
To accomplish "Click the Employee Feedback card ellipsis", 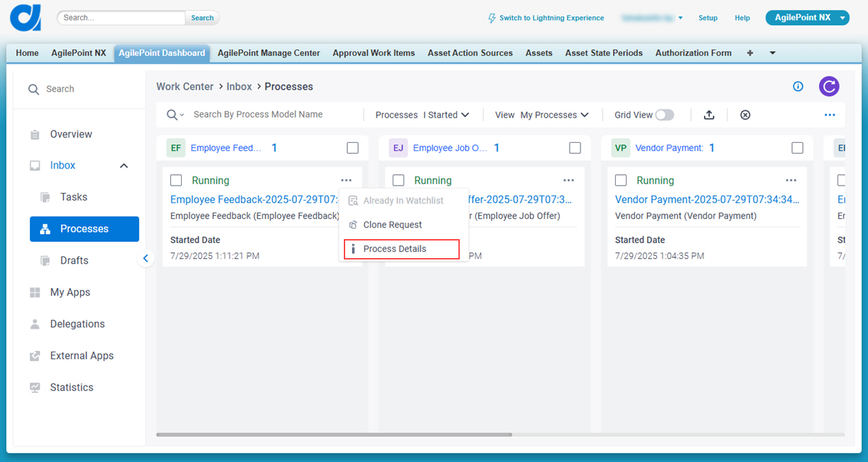I will (347, 180).
